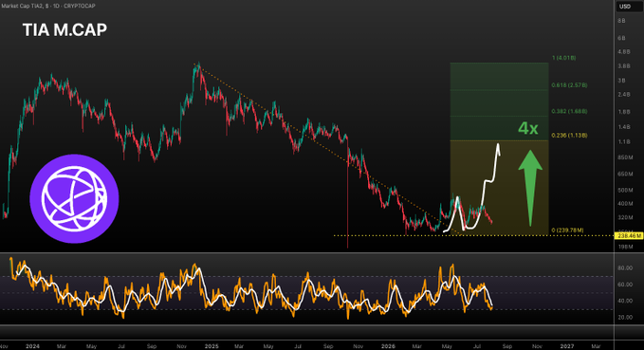This screenshot has width=644, height=350.
Task: Click the 198M price axis label
Action: point(625,247)
